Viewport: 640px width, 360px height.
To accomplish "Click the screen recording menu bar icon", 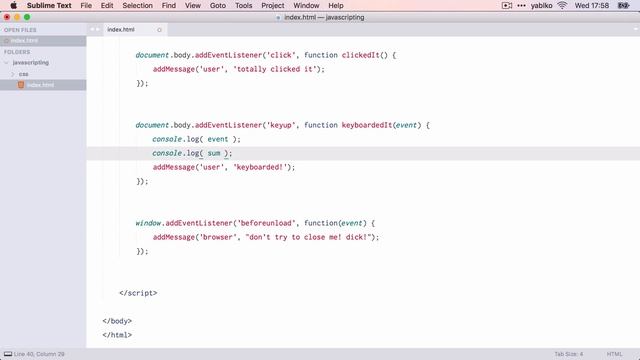I will point(507,5).
